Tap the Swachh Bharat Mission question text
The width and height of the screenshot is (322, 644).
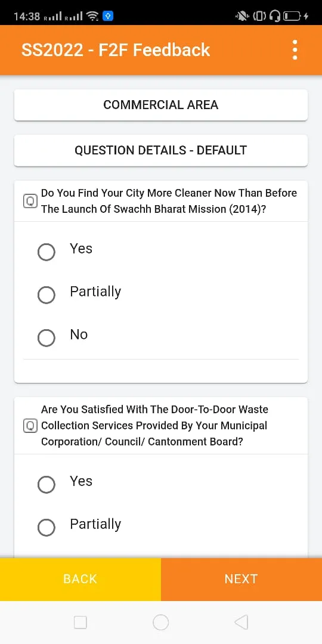pos(169,201)
